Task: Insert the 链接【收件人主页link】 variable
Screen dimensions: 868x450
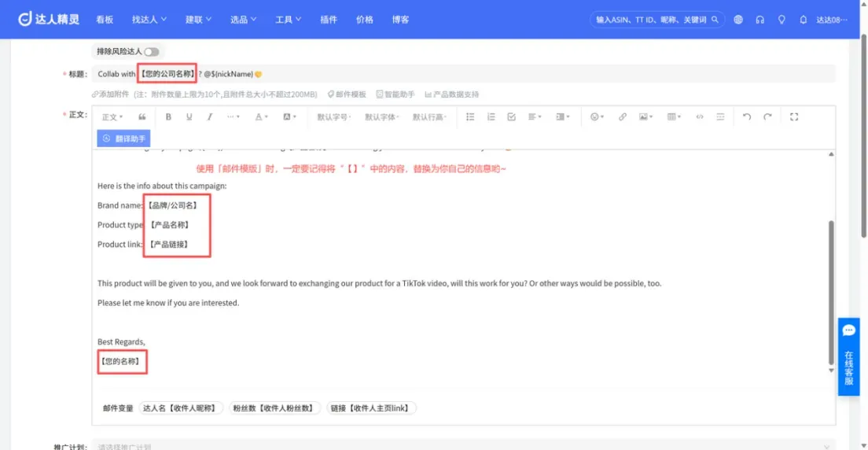Action: (371, 408)
